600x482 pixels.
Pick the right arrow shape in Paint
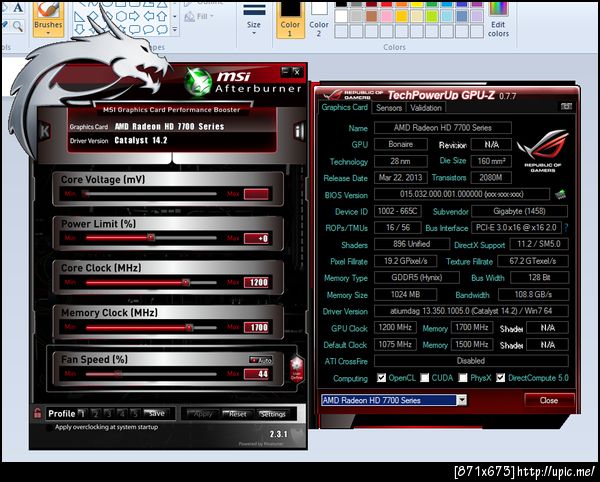[x=134, y=16]
